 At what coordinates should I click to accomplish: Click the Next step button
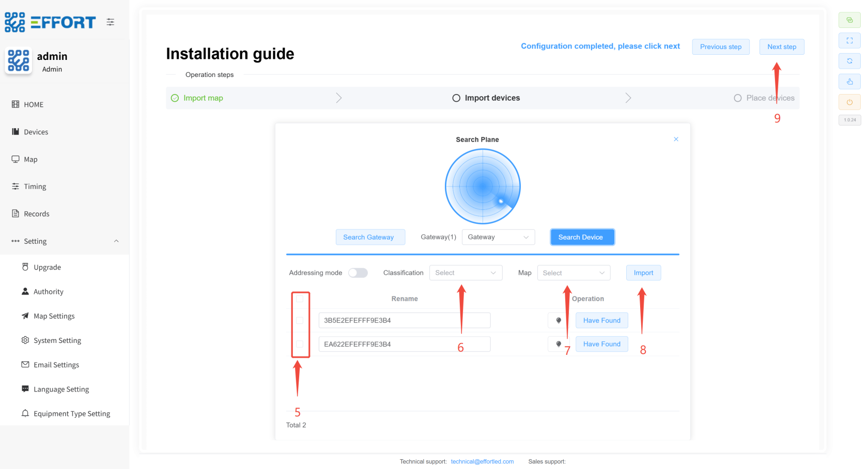point(781,47)
